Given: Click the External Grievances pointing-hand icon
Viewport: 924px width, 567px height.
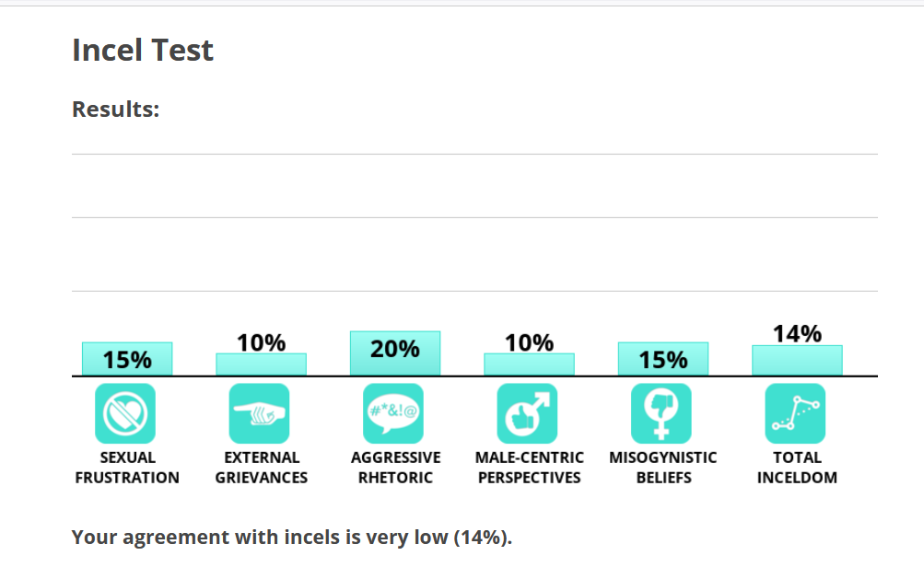Looking at the screenshot, I should pos(260,413).
